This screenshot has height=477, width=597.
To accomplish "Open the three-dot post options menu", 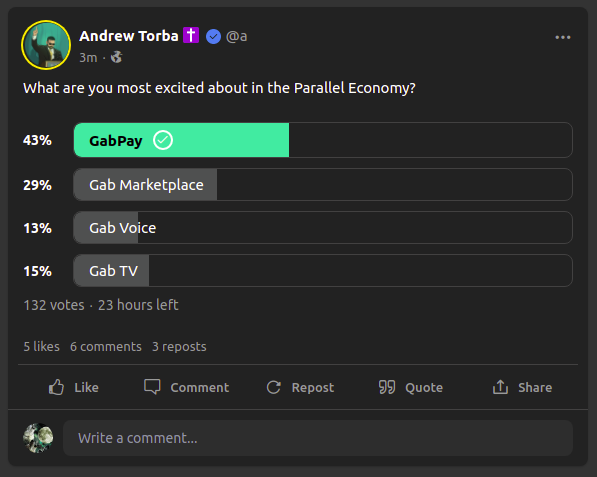I will 563,37.
